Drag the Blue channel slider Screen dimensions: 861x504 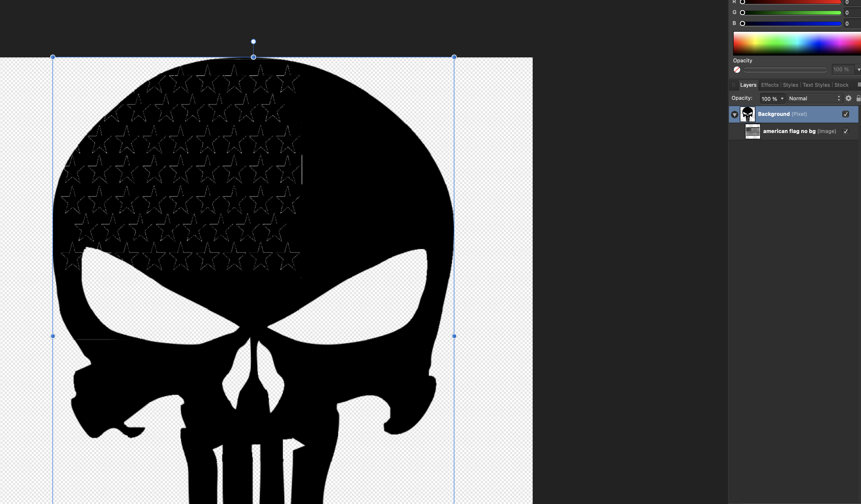743,23
